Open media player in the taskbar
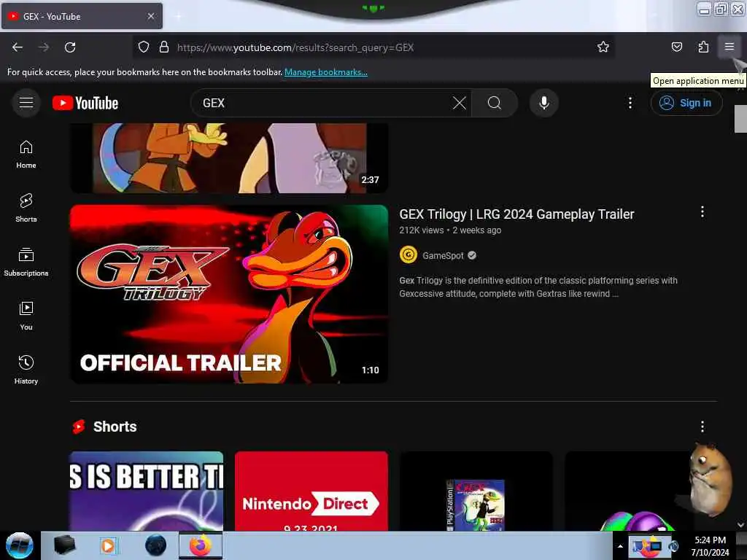Image resolution: width=747 pixels, height=560 pixels. [108, 545]
